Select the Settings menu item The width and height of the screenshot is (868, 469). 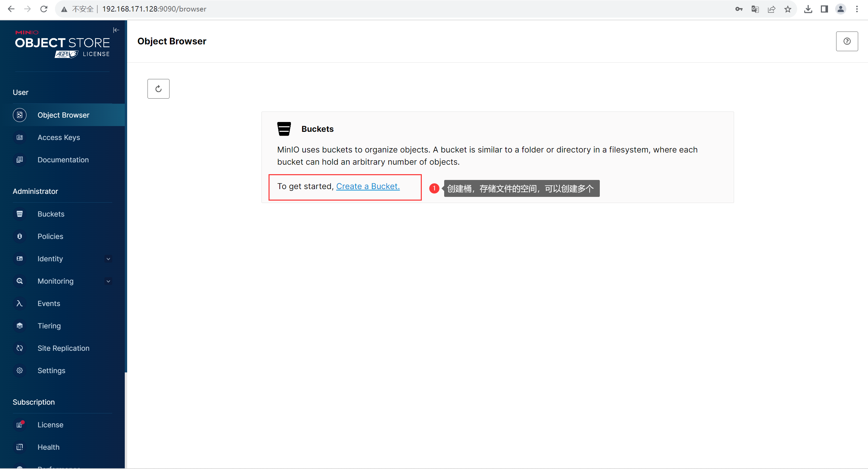click(x=52, y=370)
